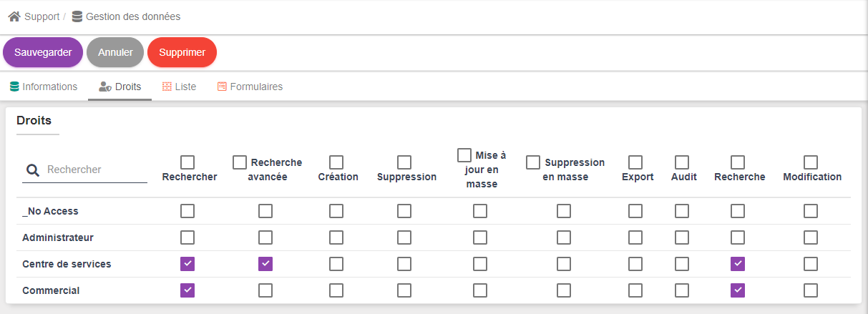The width and height of the screenshot is (868, 314).
Task: Check the Création column header checkbox
Action: click(336, 162)
